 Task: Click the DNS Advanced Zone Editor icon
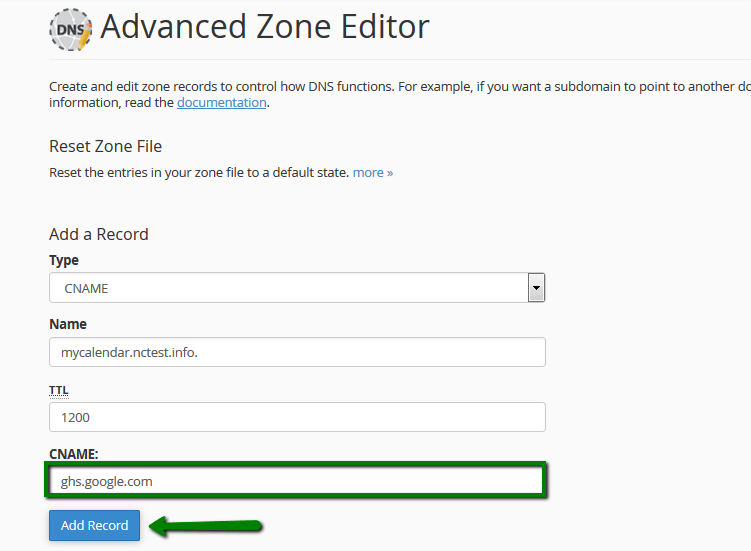pos(70,30)
